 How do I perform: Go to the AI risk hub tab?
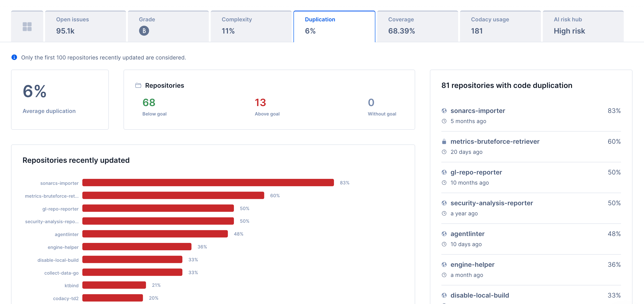click(583, 26)
